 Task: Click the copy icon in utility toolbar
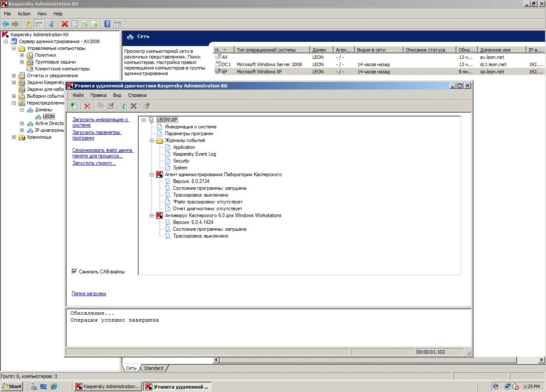click(101, 106)
